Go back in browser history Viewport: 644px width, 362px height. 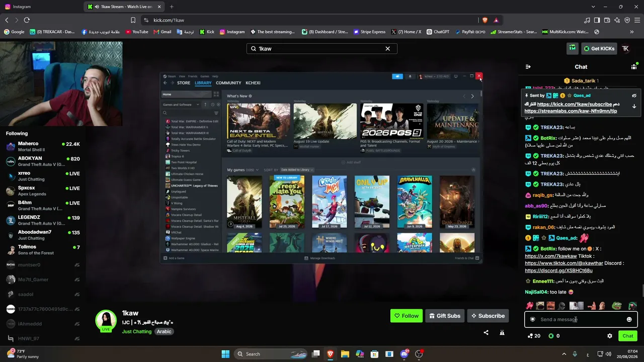click(x=7, y=20)
